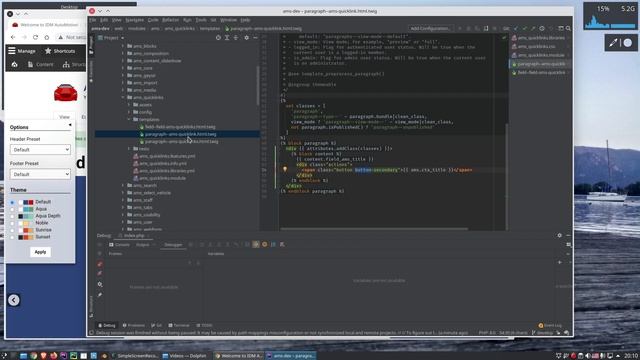Click the Default theme color swatch
The width and height of the screenshot is (640, 360).
26,202
